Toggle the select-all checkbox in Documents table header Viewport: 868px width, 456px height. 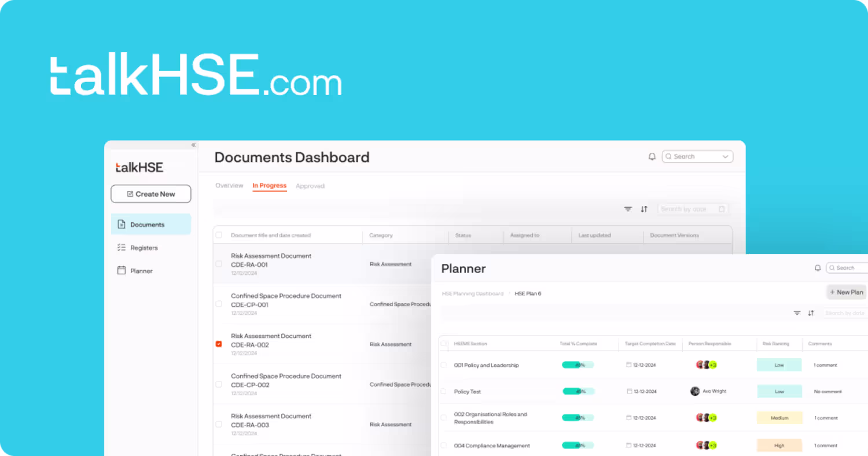click(219, 235)
